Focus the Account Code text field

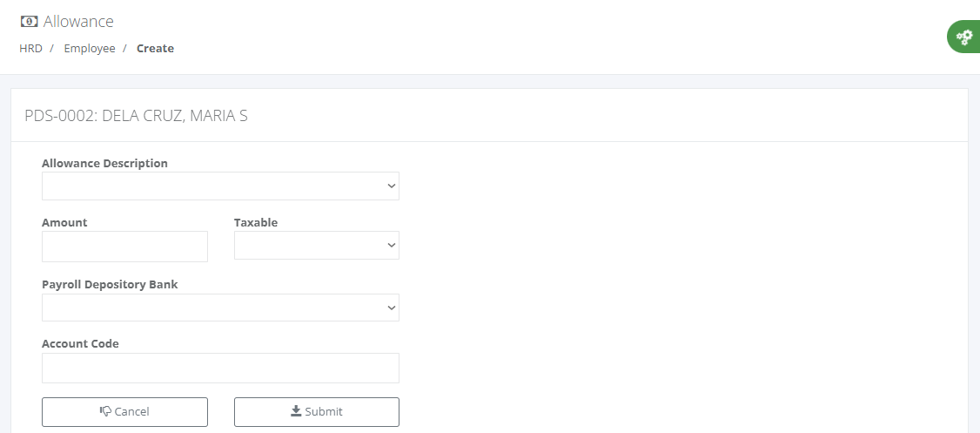(x=220, y=368)
